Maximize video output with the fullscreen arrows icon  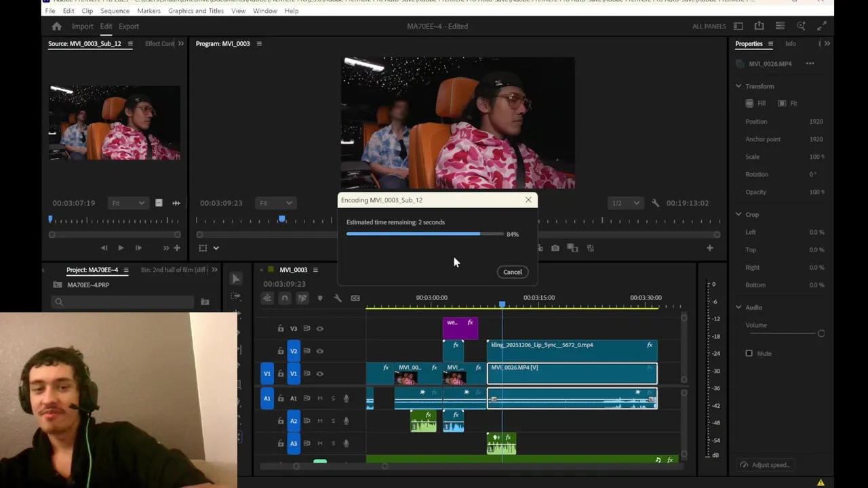click(822, 26)
